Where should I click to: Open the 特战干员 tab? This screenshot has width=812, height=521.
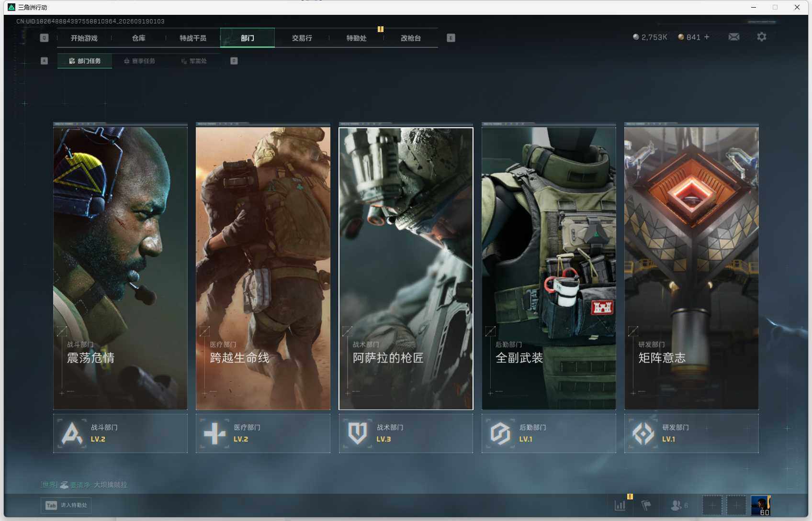tap(193, 38)
